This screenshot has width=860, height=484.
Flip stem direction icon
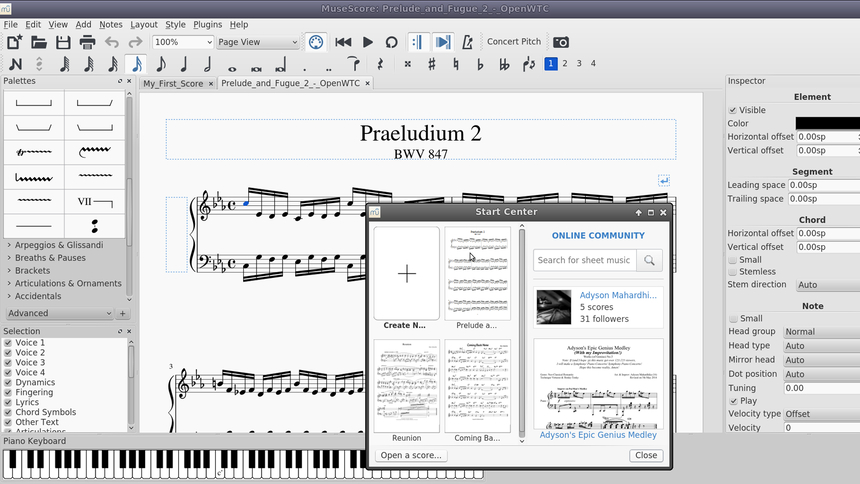click(x=529, y=64)
